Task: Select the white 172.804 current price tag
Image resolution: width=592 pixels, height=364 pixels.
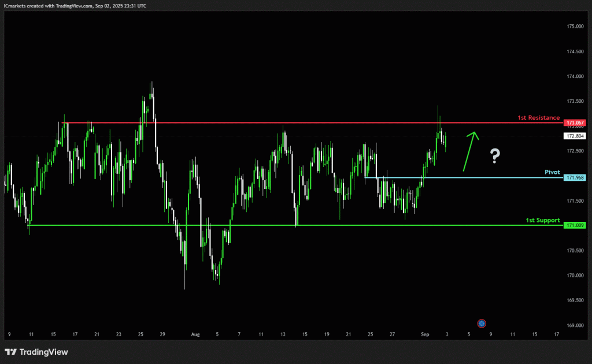Action: click(575, 136)
